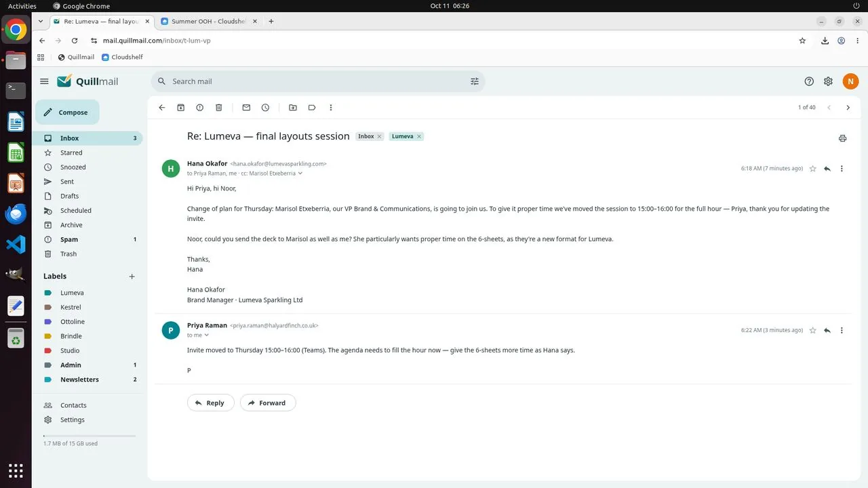
Task: Open the Scheduled folder
Action: pos(88,211)
